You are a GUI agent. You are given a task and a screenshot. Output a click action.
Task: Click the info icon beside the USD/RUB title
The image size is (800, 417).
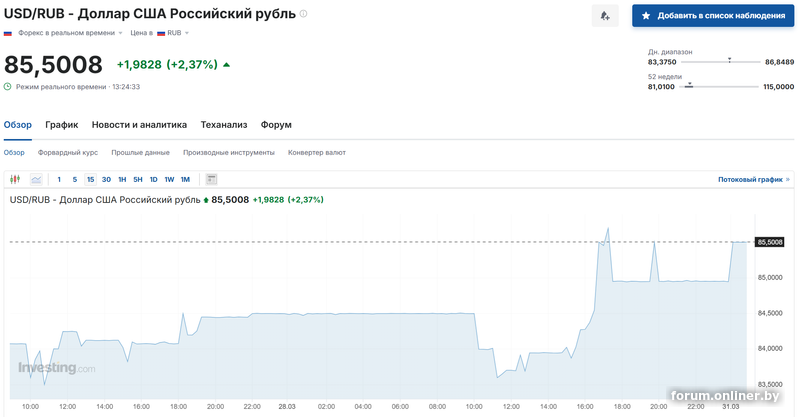click(x=304, y=14)
